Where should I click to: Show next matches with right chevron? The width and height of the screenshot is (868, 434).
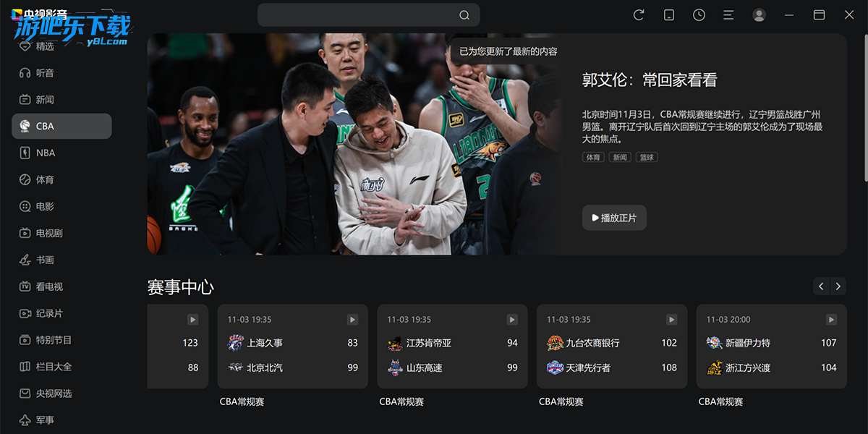pyautogui.click(x=838, y=286)
